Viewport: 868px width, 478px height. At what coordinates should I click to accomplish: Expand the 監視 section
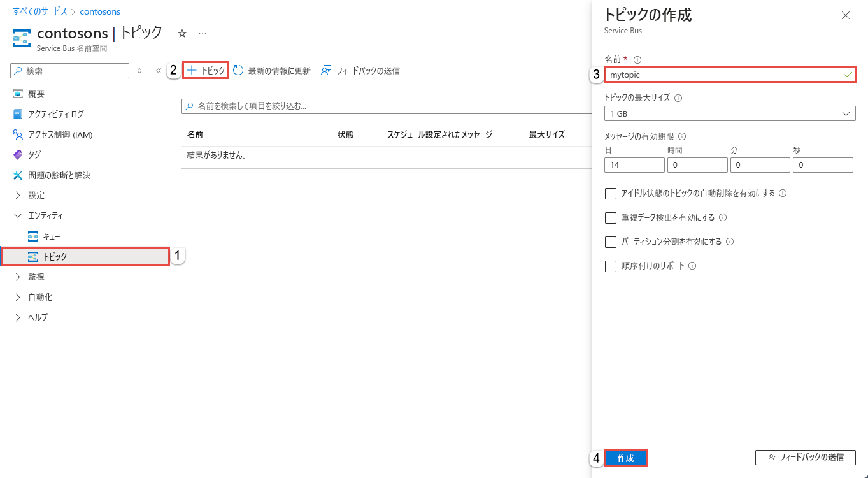click(x=35, y=276)
